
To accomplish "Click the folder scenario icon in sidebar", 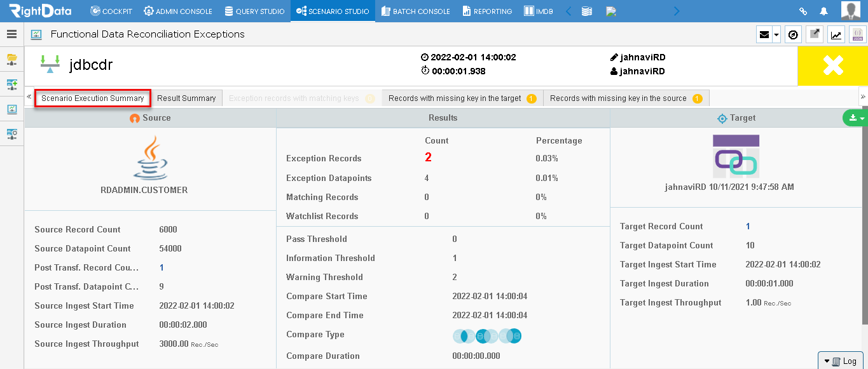I will pyautogui.click(x=11, y=59).
